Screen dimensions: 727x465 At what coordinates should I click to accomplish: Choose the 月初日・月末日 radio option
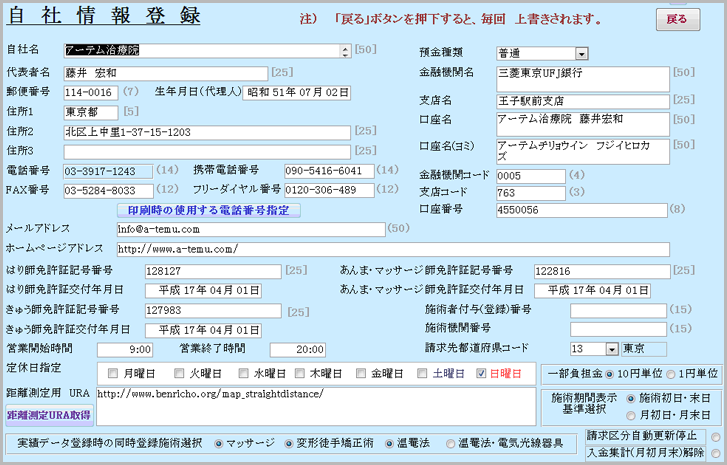coord(631,414)
